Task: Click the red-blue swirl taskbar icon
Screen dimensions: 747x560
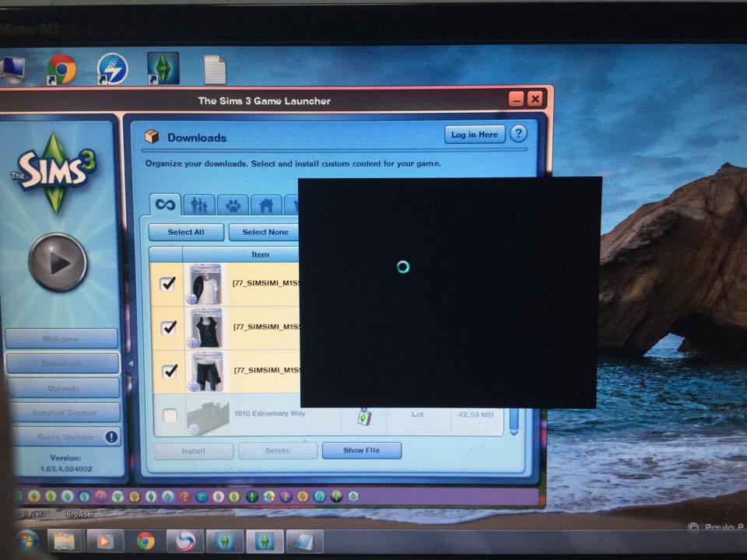Action: click(185, 541)
